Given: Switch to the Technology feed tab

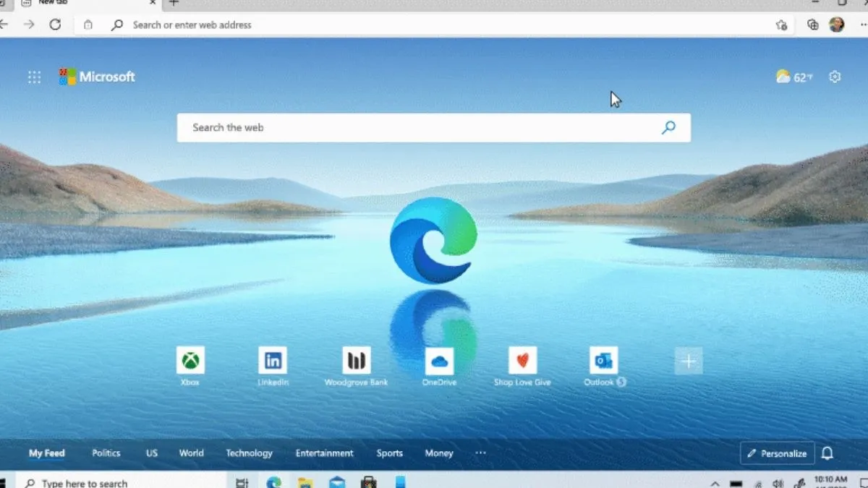Looking at the screenshot, I should click(249, 453).
